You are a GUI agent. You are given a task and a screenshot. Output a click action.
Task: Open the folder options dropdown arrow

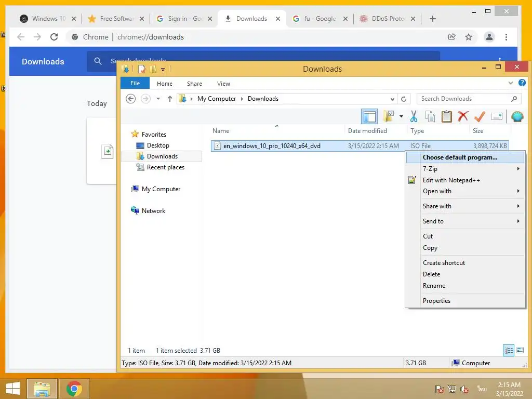[402, 116]
